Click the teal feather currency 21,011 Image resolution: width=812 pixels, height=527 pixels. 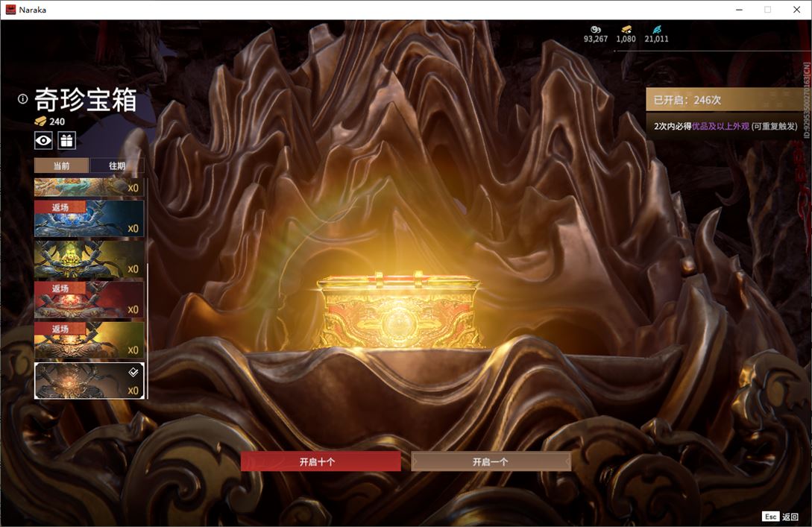656,34
